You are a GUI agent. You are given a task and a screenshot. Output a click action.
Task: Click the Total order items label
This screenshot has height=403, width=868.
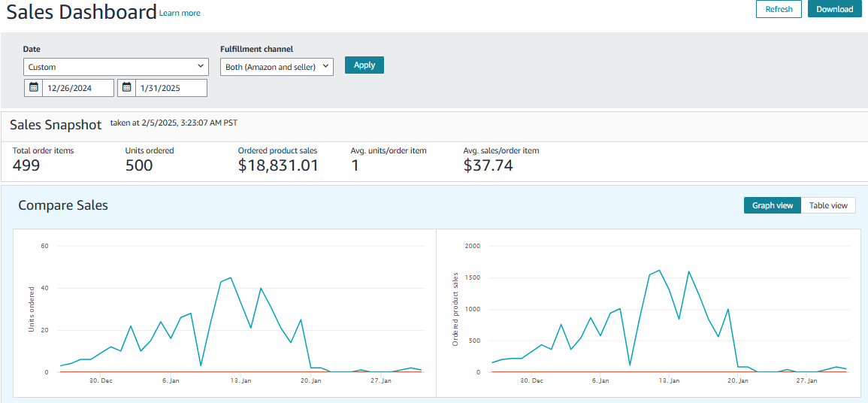click(43, 150)
